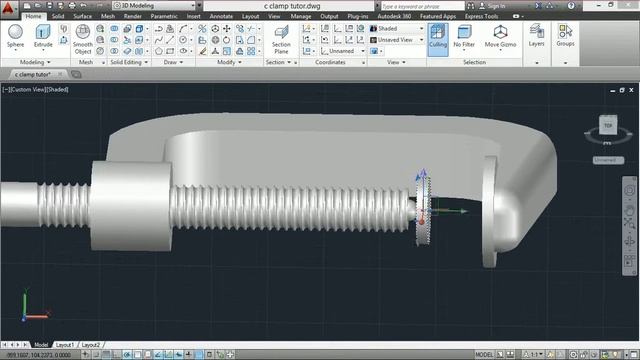
Task: Toggle MODEL space button in status bar
Action: [484, 354]
